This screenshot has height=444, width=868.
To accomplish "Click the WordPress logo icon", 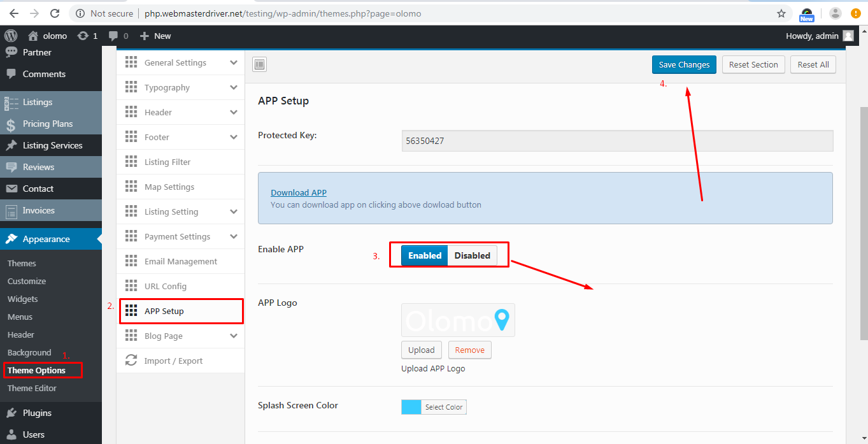I will [x=10, y=36].
